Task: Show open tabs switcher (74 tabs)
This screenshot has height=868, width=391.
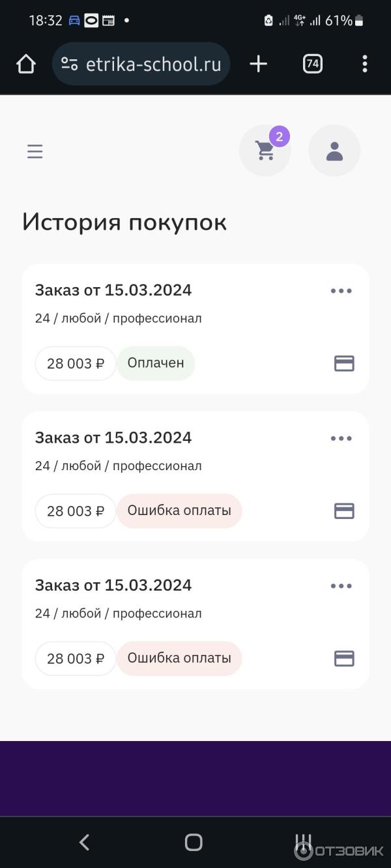Action: coord(313,64)
